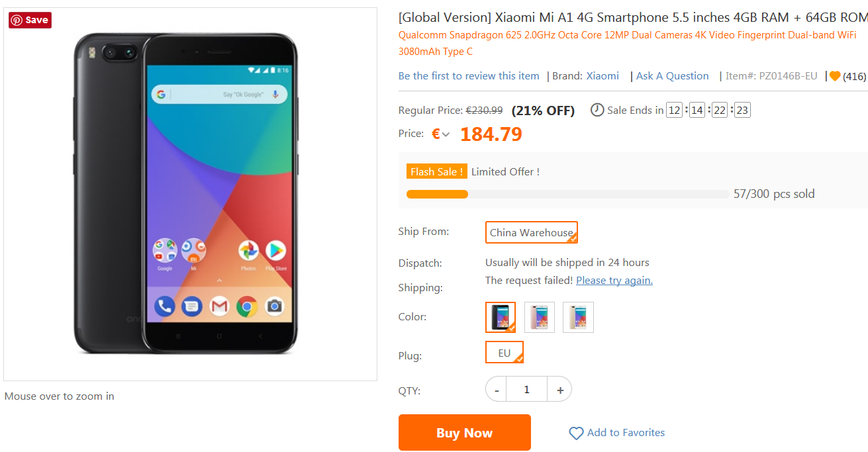Click the Xiaomi Mi A1 product image
The height and width of the screenshot is (452, 868).
point(190,193)
